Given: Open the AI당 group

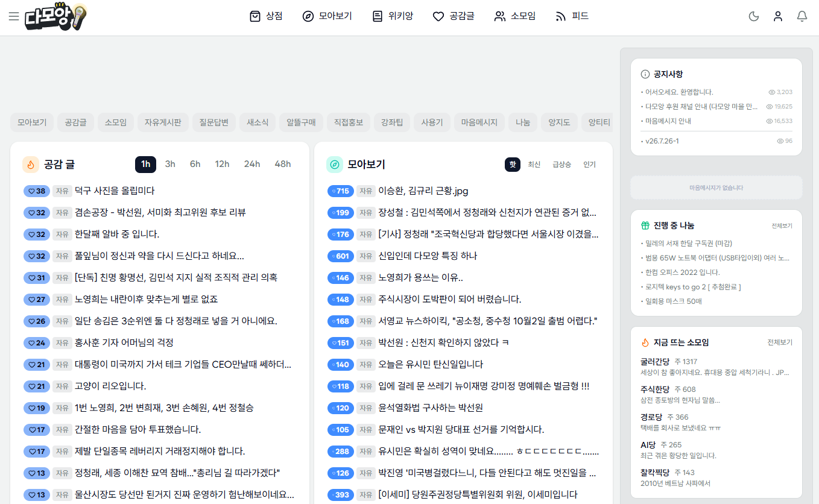Looking at the screenshot, I should point(648,445).
